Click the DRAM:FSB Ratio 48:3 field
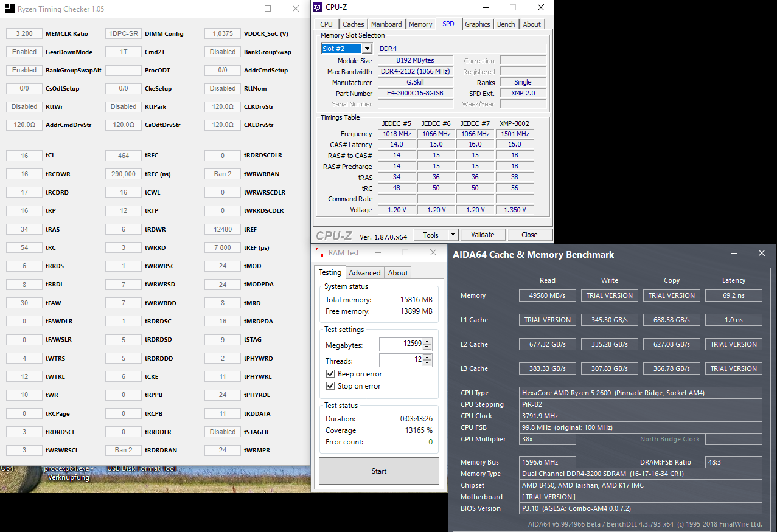 click(x=734, y=462)
